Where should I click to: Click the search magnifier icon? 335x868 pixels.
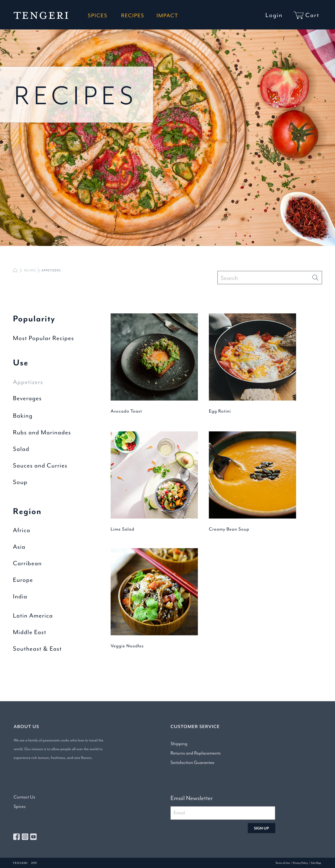pyautogui.click(x=315, y=278)
